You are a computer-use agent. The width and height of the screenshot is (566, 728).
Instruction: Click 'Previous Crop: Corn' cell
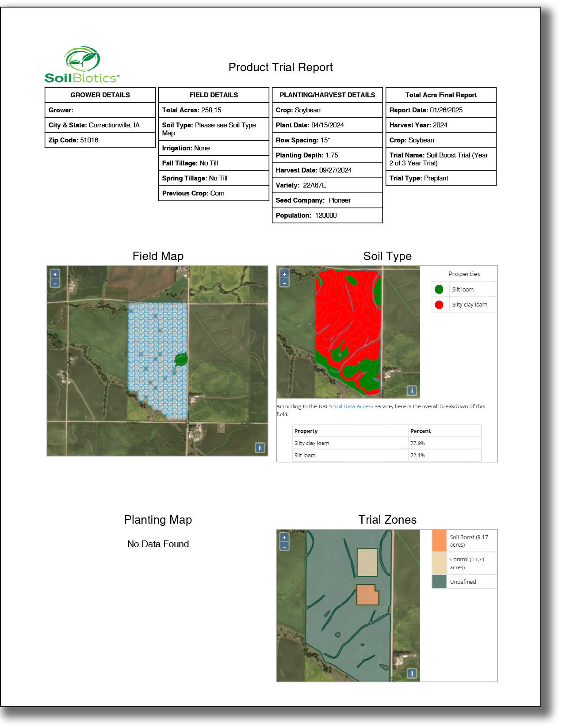pos(214,193)
